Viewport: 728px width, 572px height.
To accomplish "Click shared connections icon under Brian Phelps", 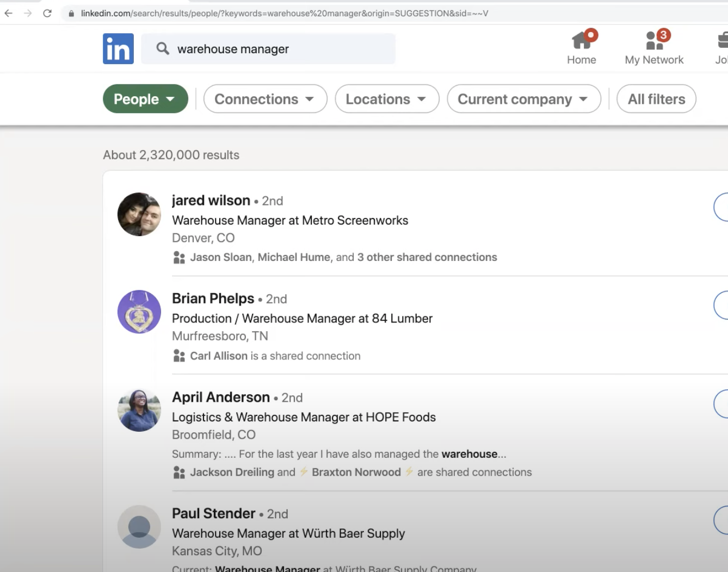I will pos(179,356).
